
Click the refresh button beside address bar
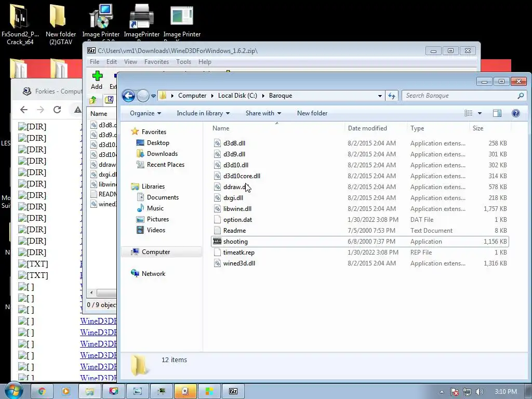click(392, 96)
